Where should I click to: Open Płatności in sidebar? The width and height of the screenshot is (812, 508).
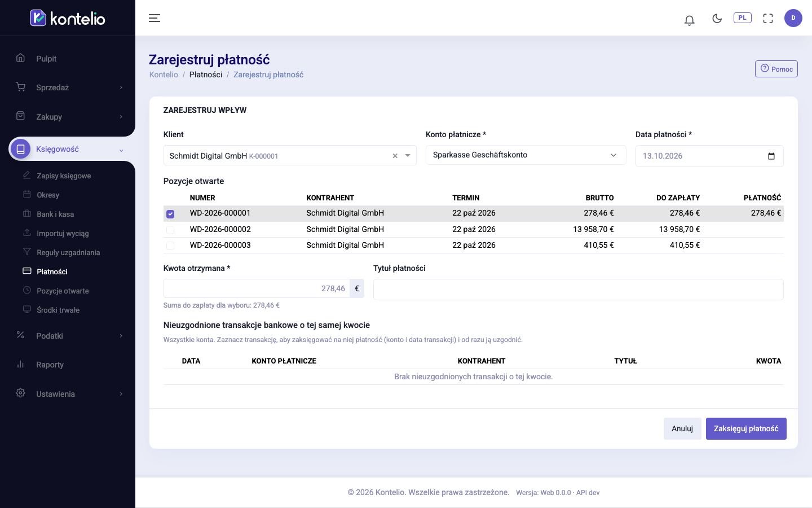coord(52,271)
